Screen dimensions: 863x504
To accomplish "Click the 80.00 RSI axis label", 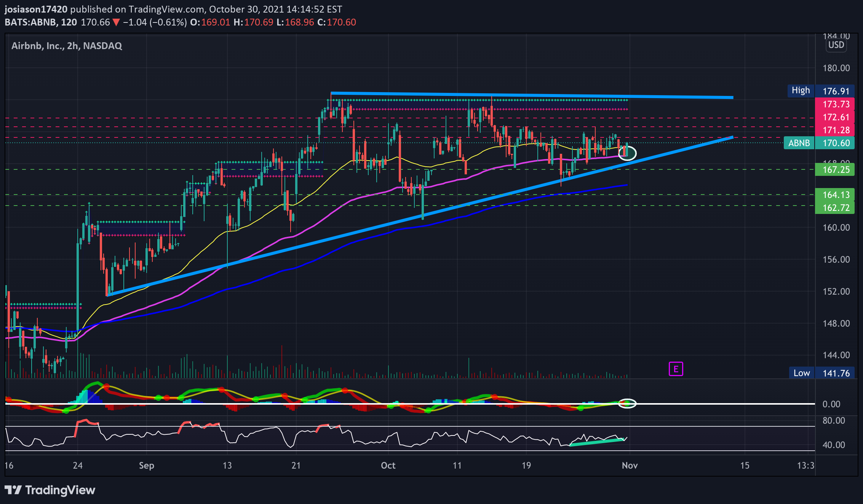I will pyautogui.click(x=834, y=421).
